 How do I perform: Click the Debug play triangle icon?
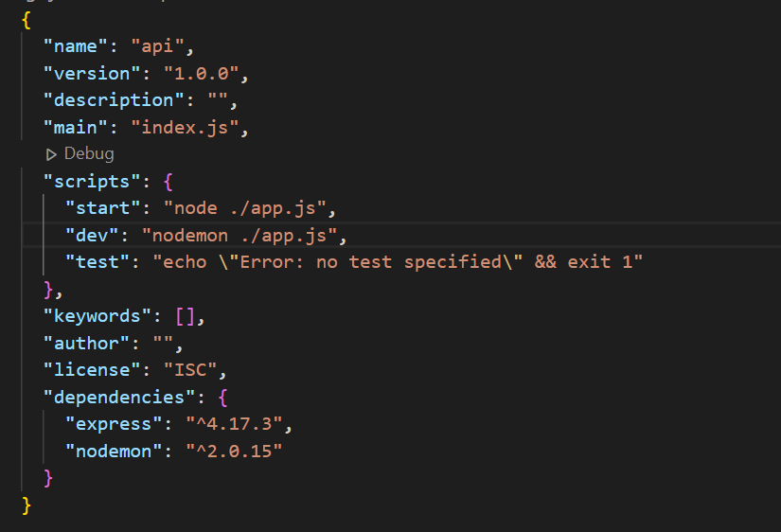(51, 155)
